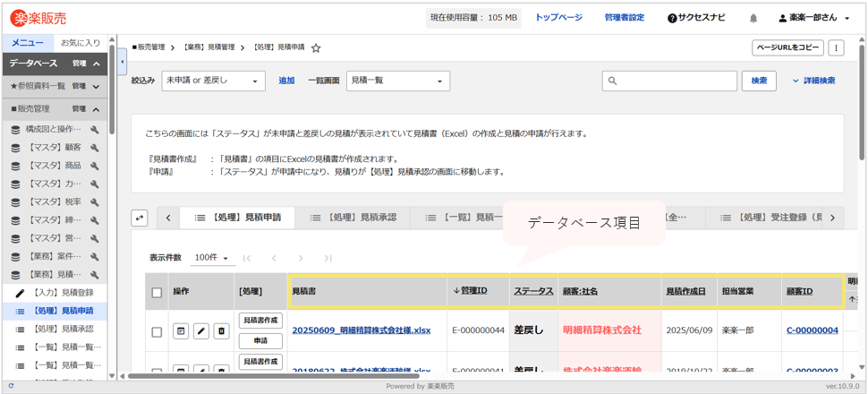This screenshot has height=394, width=868.
Task: Open the three-dot page options menu
Action: (836, 47)
